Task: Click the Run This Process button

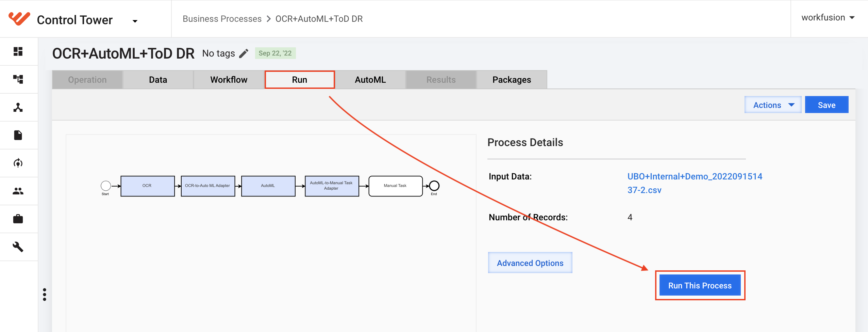Action: tap(700, 285)
